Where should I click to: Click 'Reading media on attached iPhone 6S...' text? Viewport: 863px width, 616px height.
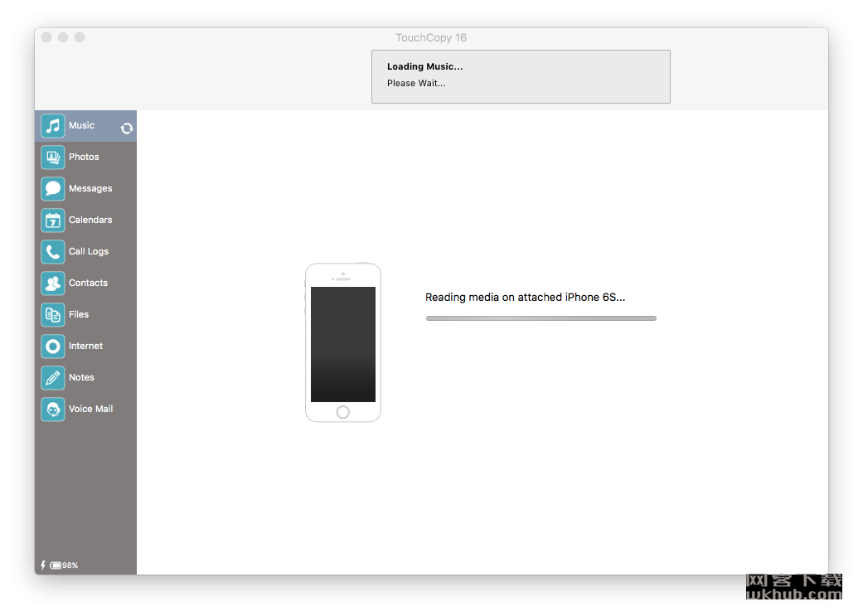coord(525,298)
